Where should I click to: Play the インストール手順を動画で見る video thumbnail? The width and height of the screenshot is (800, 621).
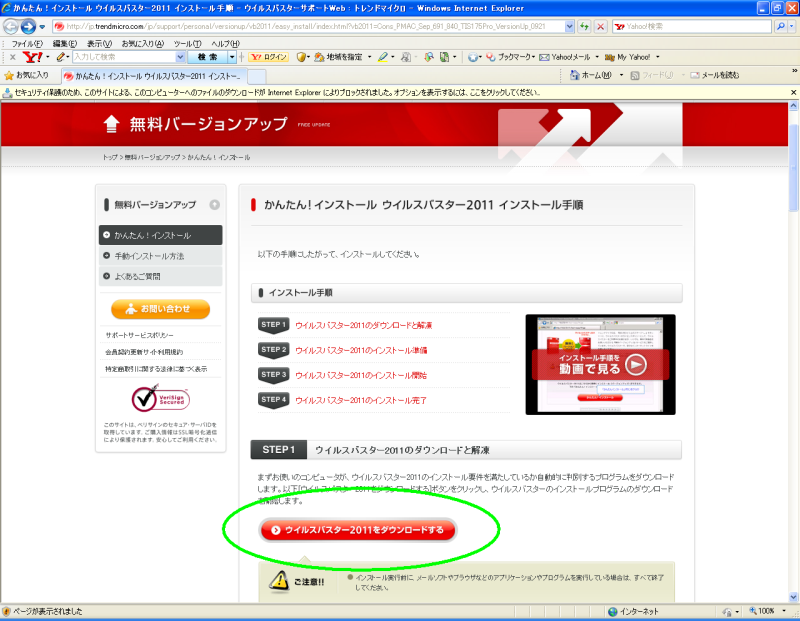tap(601, 364)
